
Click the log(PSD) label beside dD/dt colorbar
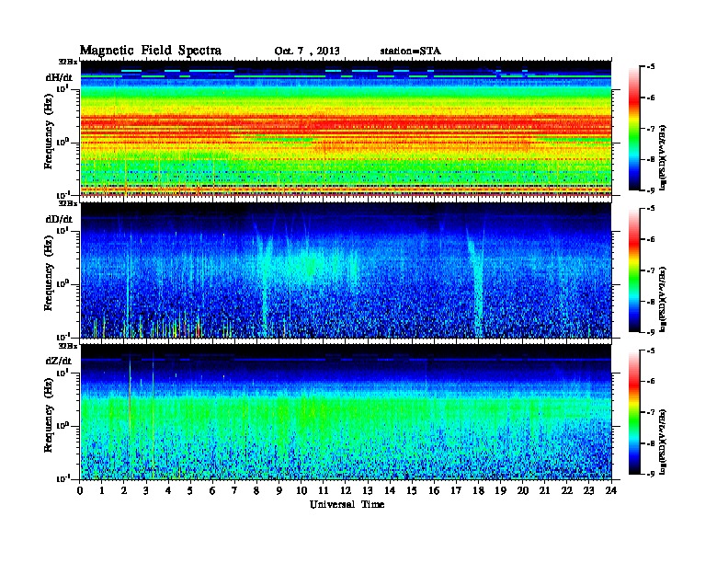pyautogui.click(x=663, y=300)
